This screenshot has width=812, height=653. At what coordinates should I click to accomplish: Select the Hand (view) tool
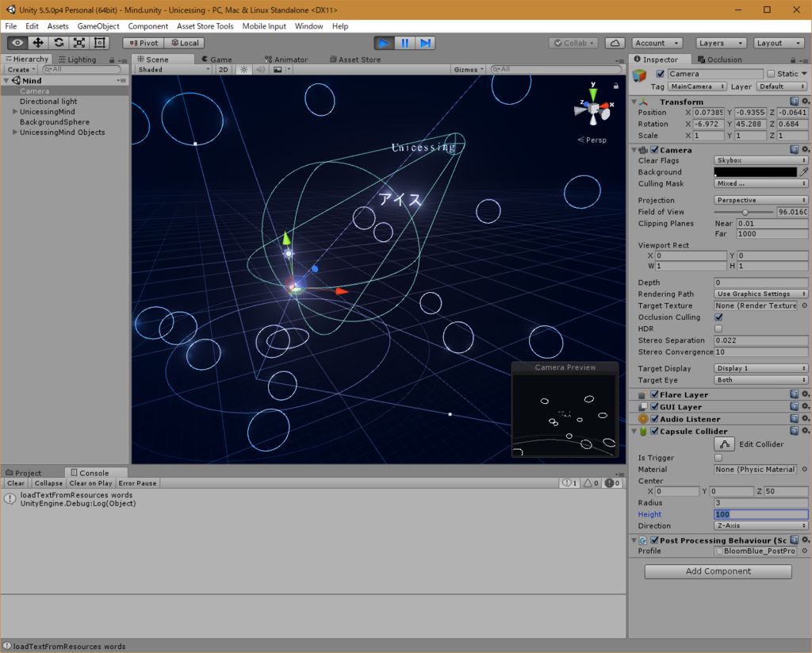(x=17, y=43)
